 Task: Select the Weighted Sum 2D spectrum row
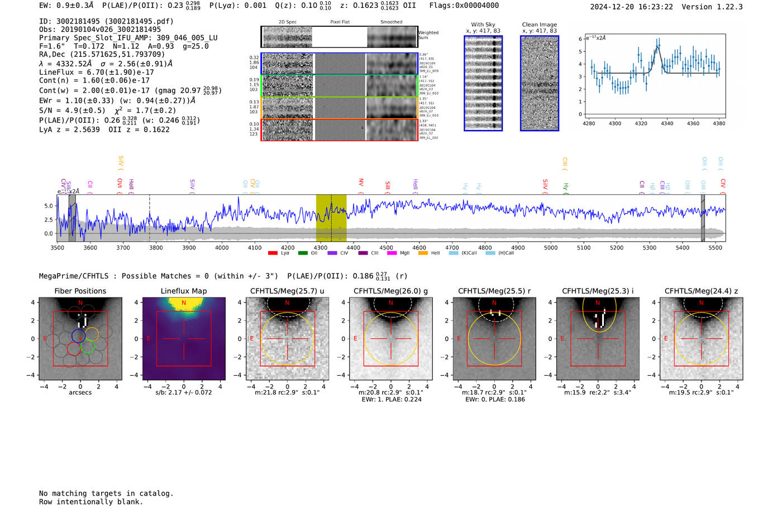point(340,37)
